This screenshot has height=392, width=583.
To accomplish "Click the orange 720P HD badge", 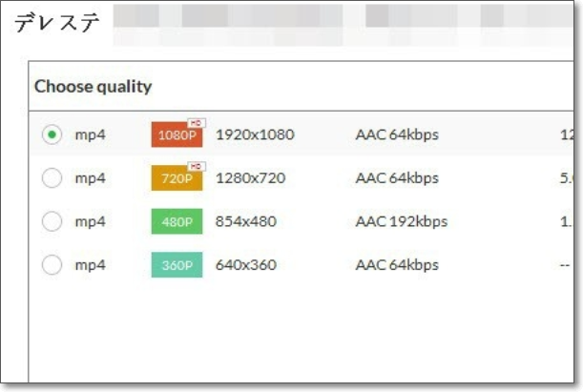I will coord(177,178).
